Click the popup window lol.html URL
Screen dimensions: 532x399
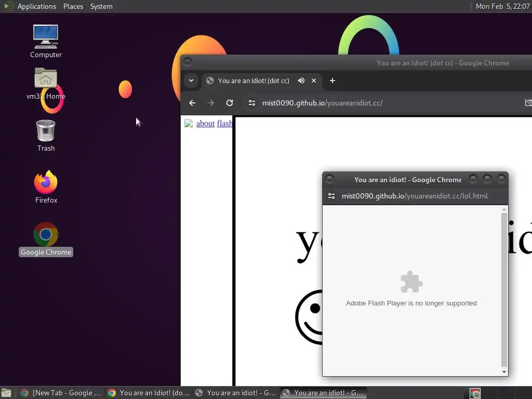pyautogui.click(x=415, y=196)
